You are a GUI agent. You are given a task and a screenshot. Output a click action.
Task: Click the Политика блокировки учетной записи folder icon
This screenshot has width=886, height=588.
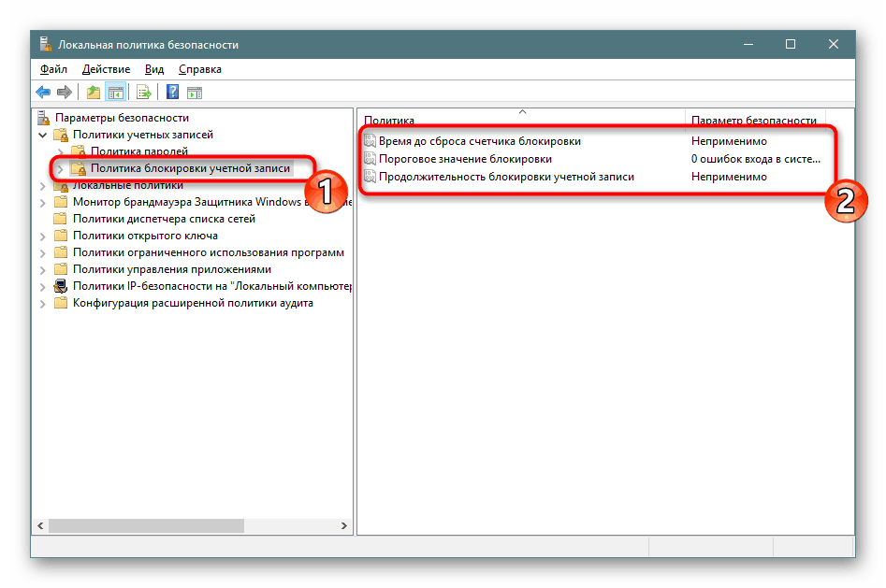(x=79, y=167)
